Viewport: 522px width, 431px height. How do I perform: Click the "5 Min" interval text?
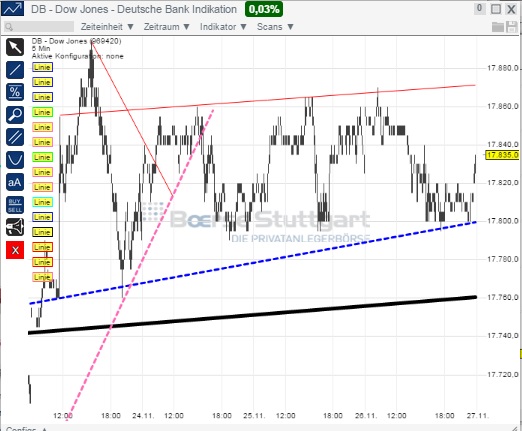[x=41, y=49]
